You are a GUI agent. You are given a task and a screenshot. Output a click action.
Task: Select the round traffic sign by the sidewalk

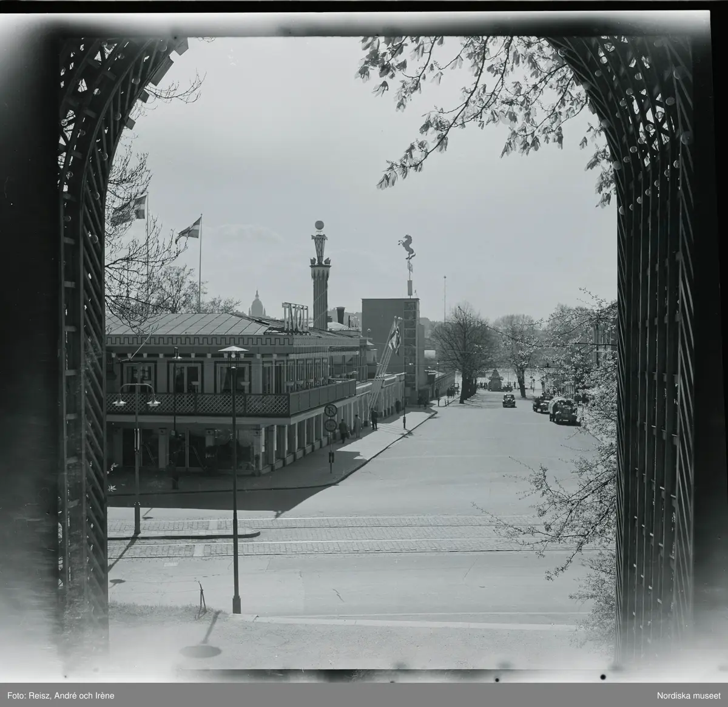pos(331,411)
